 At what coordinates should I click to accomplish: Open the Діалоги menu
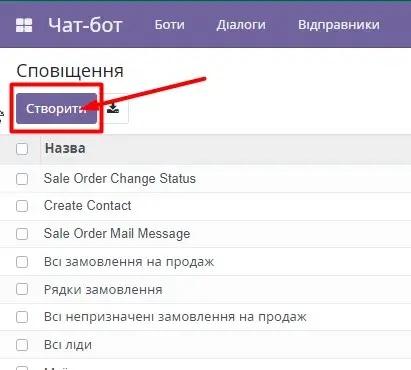(x=241, y=25)
